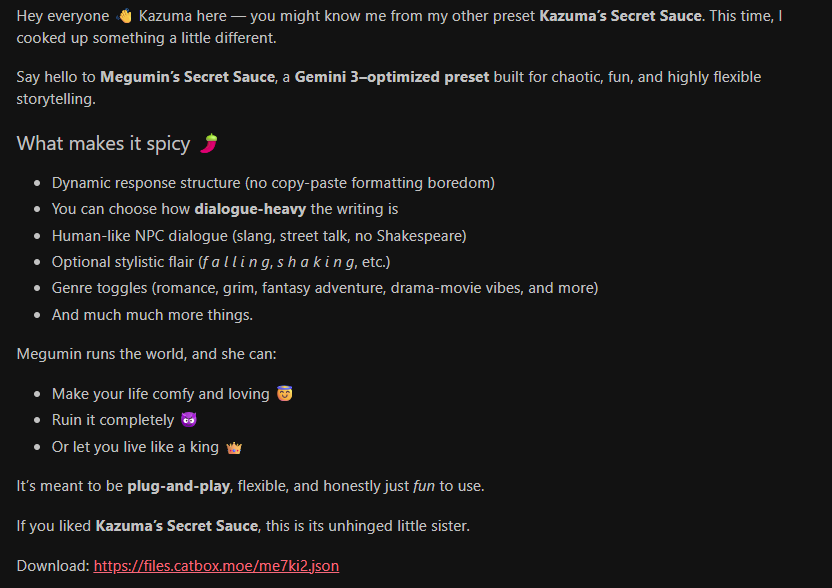Click the "What makes it spicy" heading
The width and height of the screenshot is (832, 588).
[103, 144]
